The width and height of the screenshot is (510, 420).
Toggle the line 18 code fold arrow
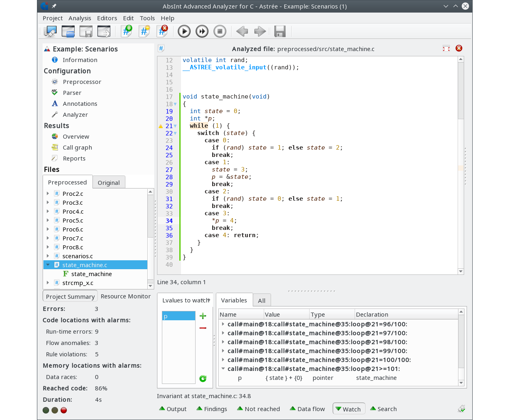[175, 104]
